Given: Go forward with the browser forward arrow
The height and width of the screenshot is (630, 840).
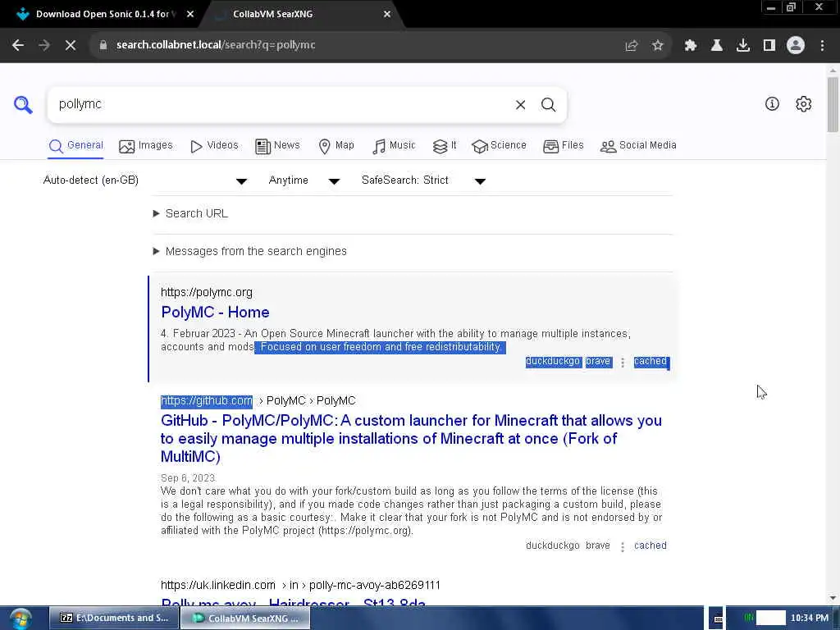Looking at the screenshot, I should pos(44,45).
